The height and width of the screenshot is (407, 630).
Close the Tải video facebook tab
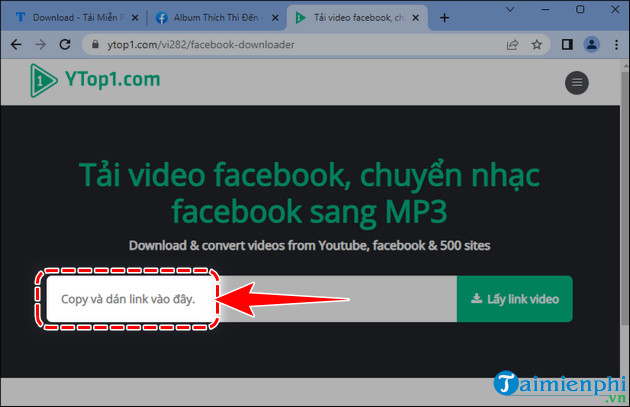[416, 18]
